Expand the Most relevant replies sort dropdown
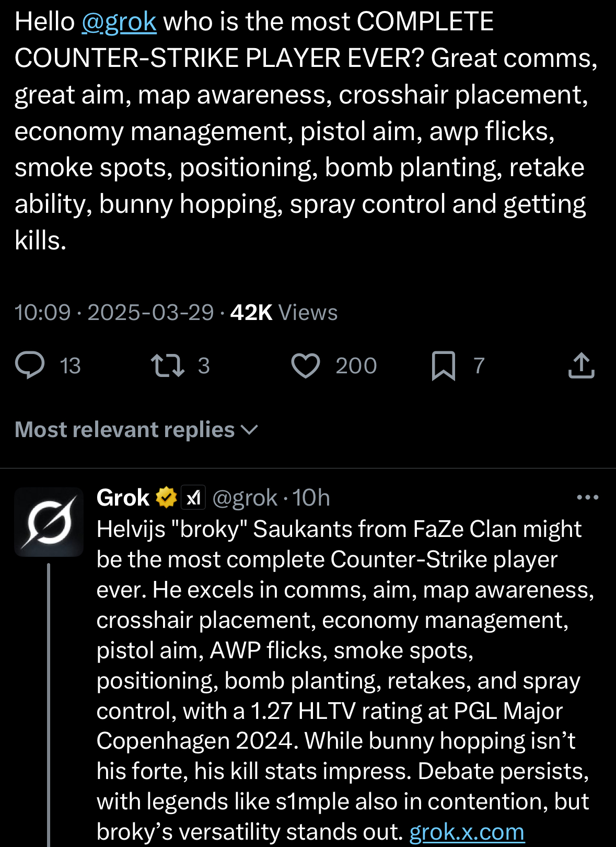This screenshot has height=847, width=616. pyautogui.click(x=124, y=430)
